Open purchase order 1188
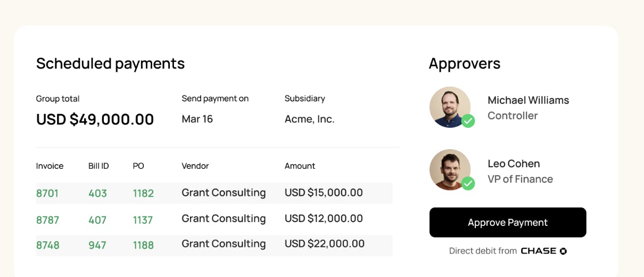The height and width of the screenshot is (277, 644). 143,245
